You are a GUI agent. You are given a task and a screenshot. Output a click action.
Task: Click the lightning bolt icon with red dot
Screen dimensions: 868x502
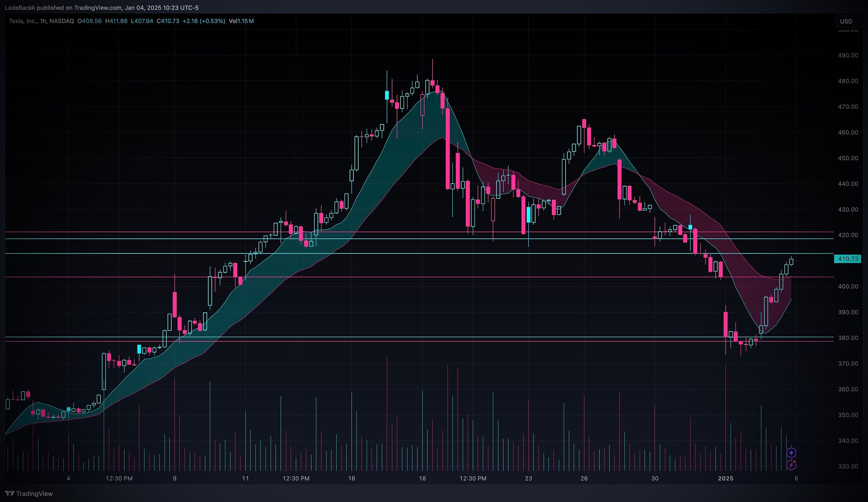(791, 465)
